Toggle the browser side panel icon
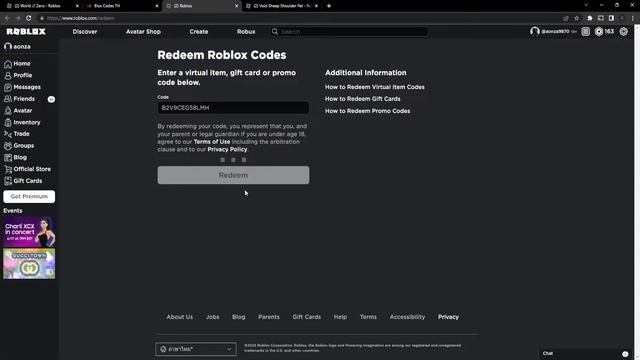Screen dimensions: 640x360 click(611, 18)
